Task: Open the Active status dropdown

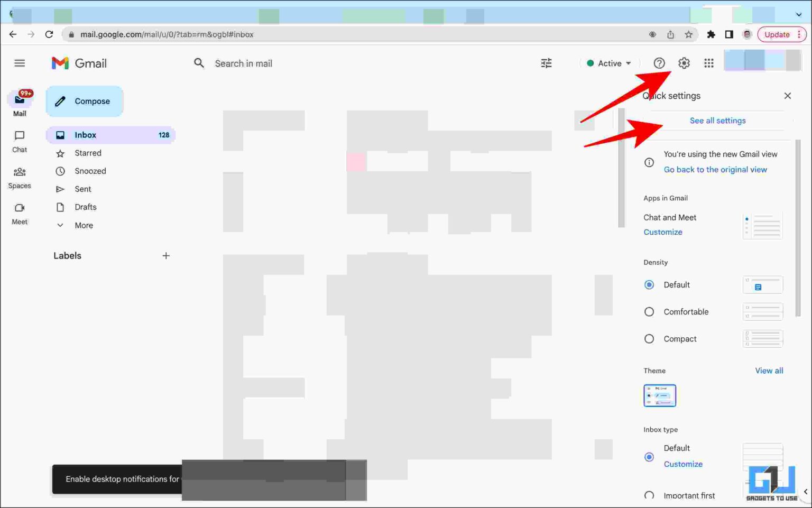Action: [609, 63]
